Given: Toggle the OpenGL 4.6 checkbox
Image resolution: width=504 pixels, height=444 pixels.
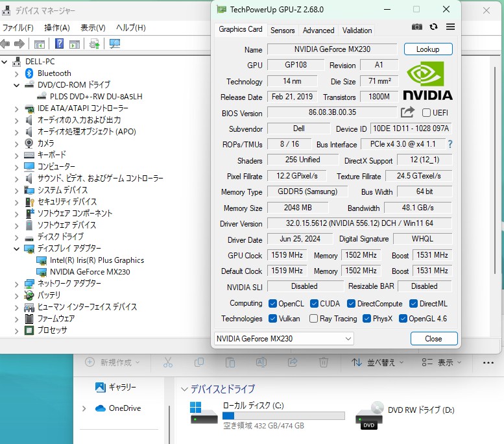Looking at the screenshot, I should click(x=403, y=319).
